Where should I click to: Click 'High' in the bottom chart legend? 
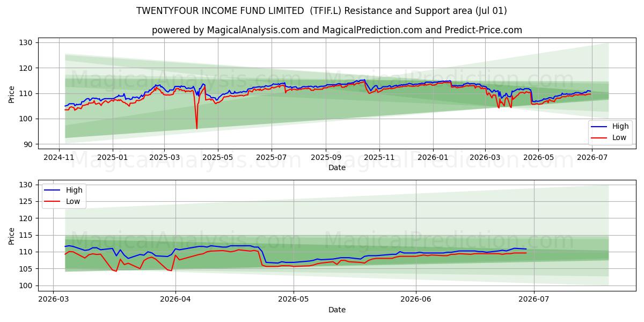[74, 190]
